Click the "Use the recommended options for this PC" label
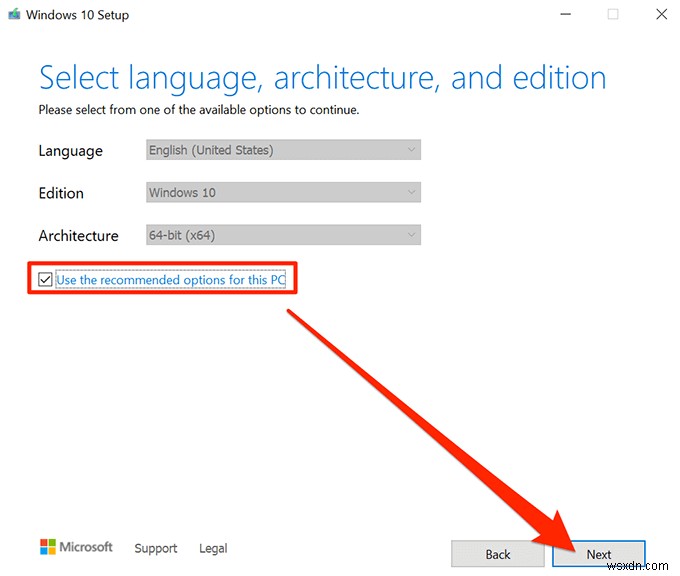This screenshot has width=680, height=576. pos(171,280)
